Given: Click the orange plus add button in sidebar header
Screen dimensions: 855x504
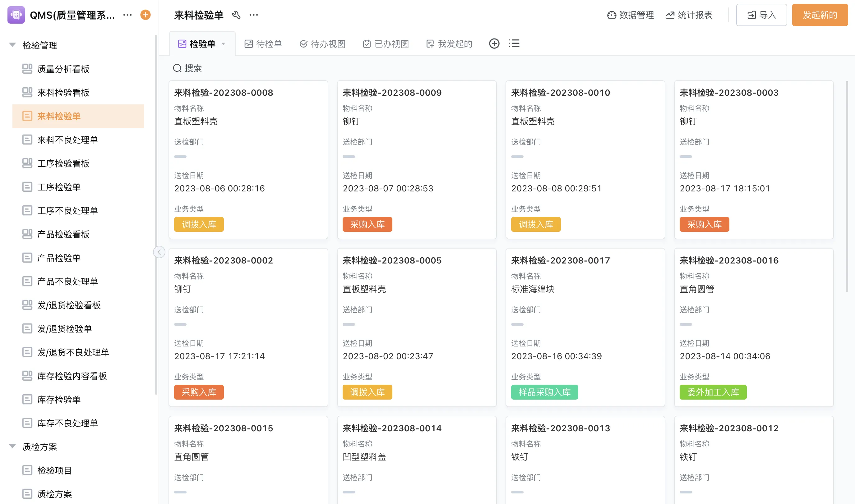Looking at the screenshot, I should click(146, 15).
